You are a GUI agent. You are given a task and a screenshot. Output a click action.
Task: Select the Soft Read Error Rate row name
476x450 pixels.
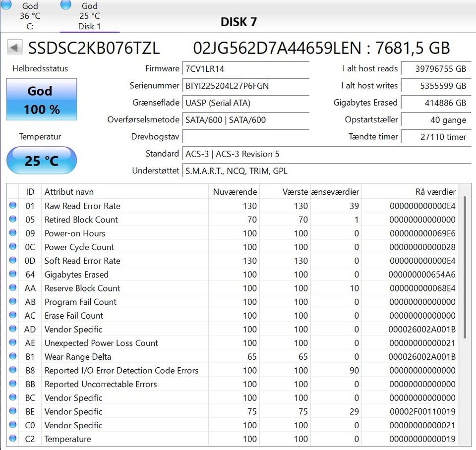[82, 261]
